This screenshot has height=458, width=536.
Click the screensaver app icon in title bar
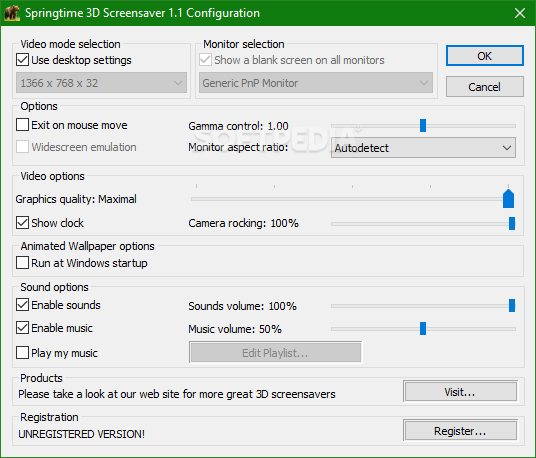(x=12, y=13)
